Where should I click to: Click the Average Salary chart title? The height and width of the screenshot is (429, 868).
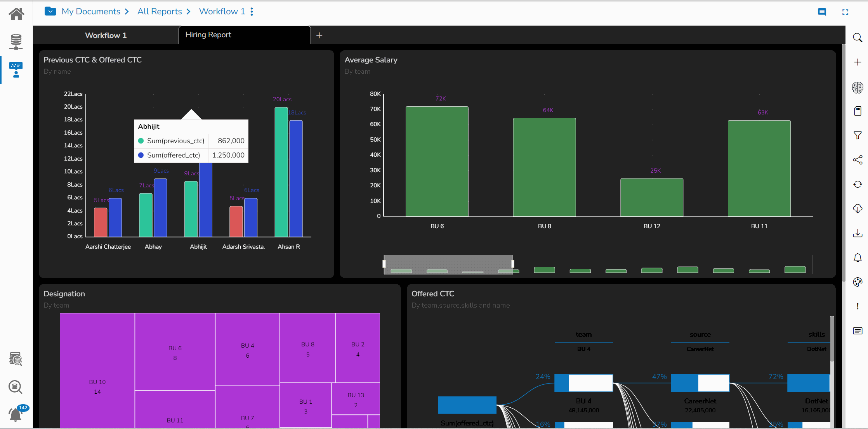coord(371,60)
